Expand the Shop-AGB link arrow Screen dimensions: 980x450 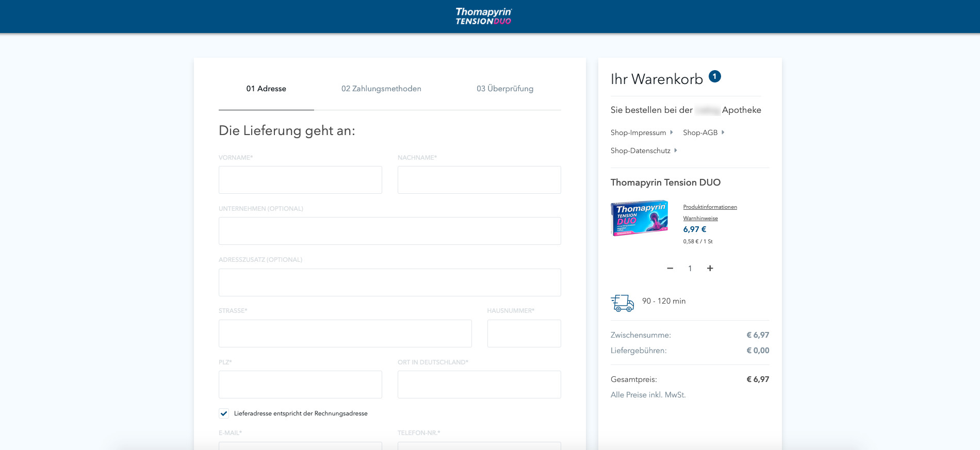coord(723,132)
